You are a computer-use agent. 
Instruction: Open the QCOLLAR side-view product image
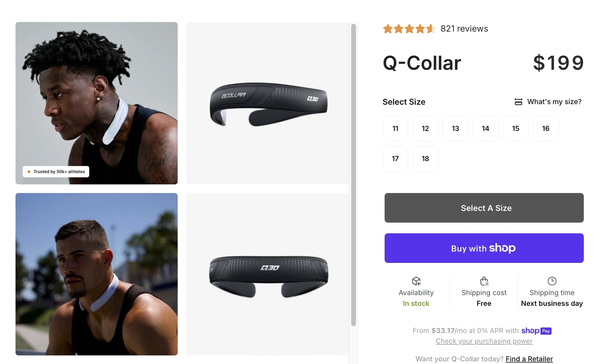click(x=268, y=103)
